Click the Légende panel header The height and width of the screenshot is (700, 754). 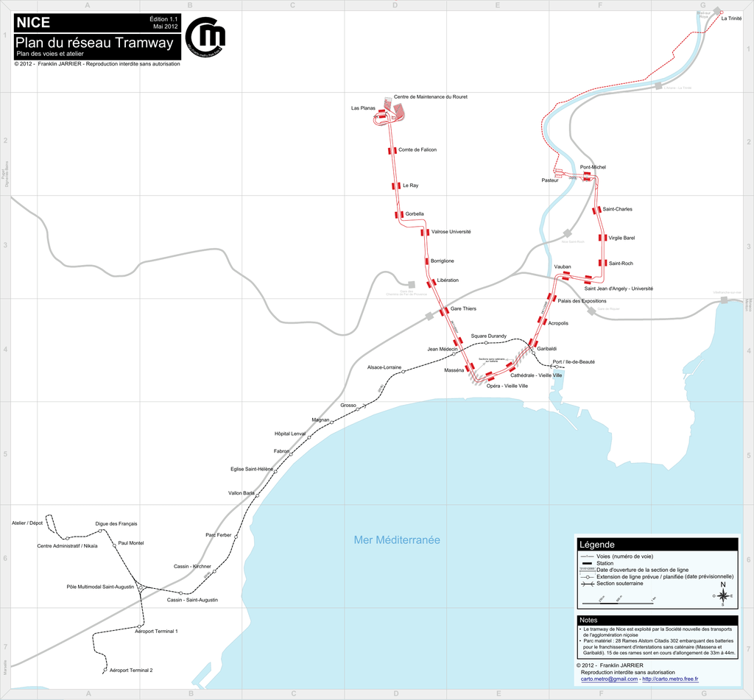[656, 544]
